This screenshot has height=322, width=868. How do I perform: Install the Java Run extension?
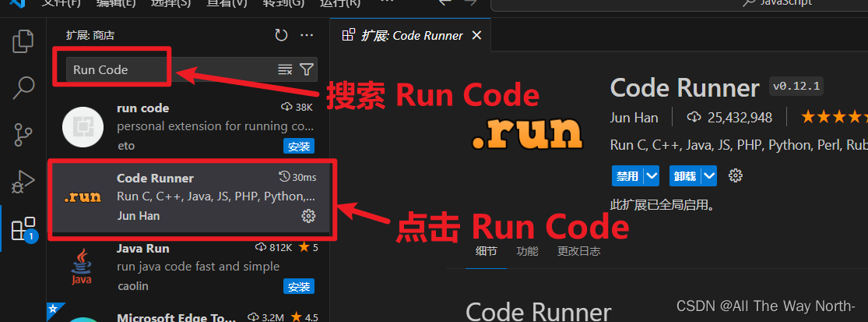(299, 287)
